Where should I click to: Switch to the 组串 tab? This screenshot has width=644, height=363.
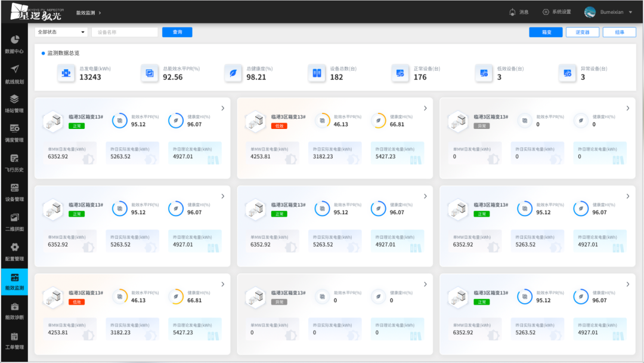click(x=619, y=32)
